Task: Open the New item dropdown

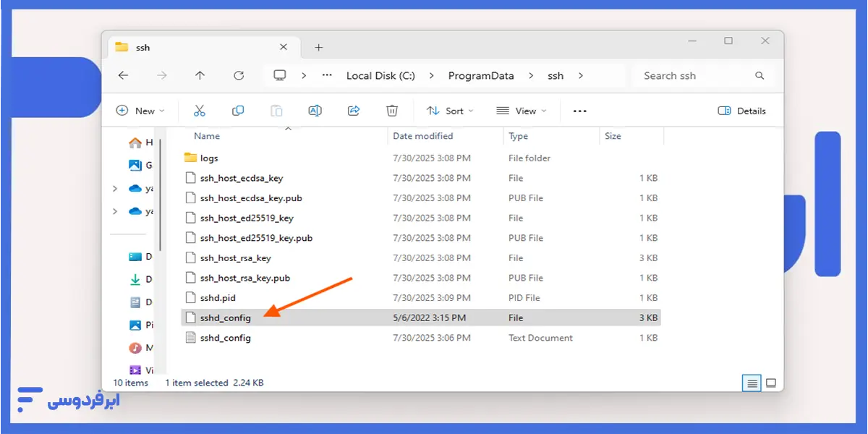Action: click(x=140, y=111)
